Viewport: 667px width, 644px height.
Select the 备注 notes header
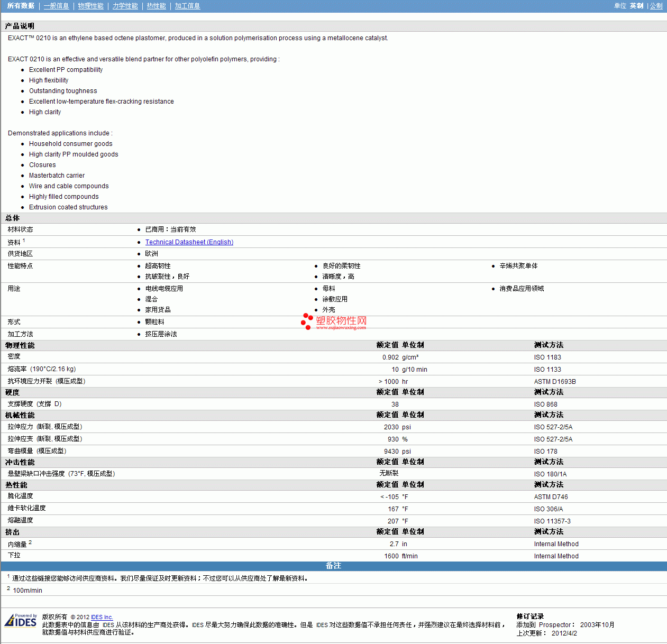[x=333, y=566]
